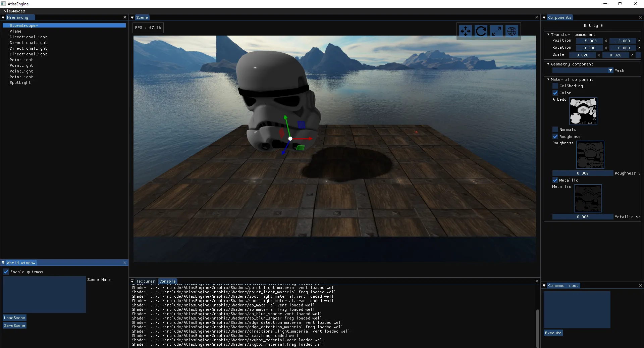Click the Execute button
Viewport: 644px width, 348px height.
pos(553,333)
